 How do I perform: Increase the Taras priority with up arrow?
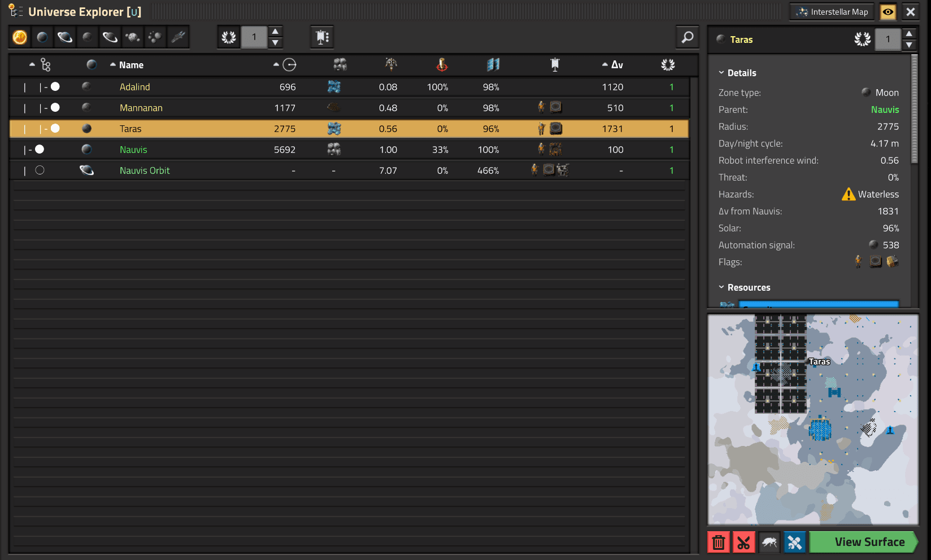909,34
